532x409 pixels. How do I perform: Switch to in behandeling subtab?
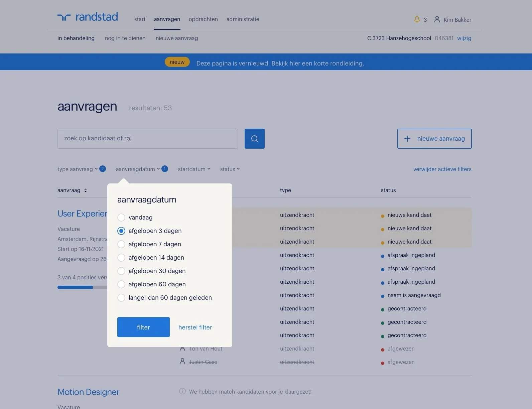click(x=76, y=38)
